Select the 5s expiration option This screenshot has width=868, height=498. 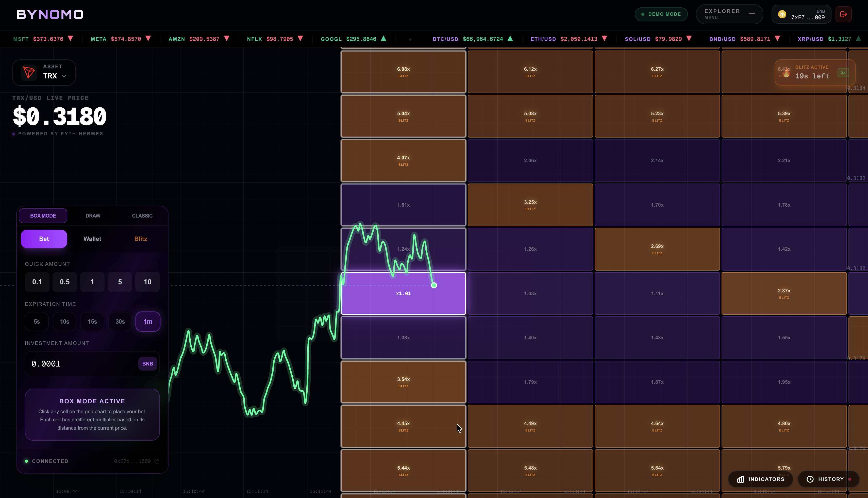(37, 322)
